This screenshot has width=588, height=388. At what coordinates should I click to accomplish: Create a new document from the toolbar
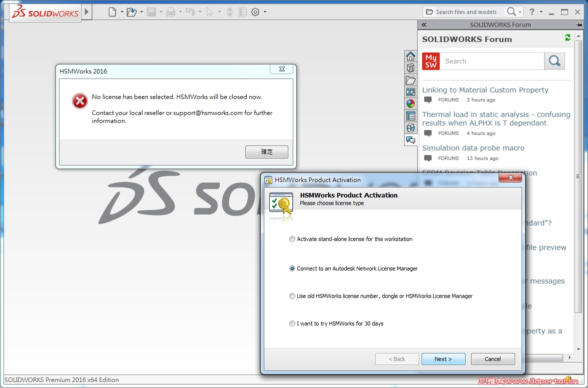[112, 12]
